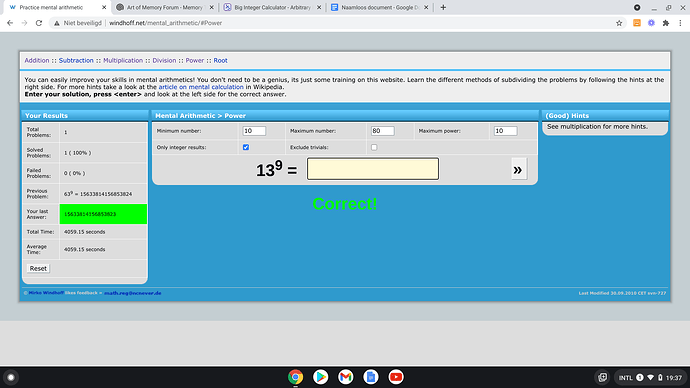
Task: Launch YouTube from the shelf
Action: click(x=396, y=377)
